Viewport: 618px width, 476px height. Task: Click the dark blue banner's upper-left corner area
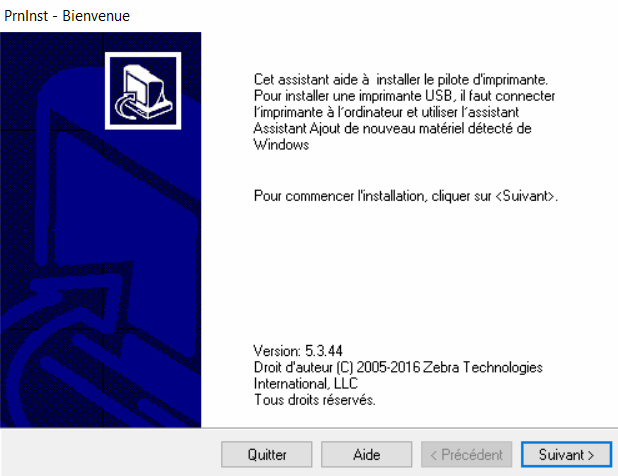(24, 51)
